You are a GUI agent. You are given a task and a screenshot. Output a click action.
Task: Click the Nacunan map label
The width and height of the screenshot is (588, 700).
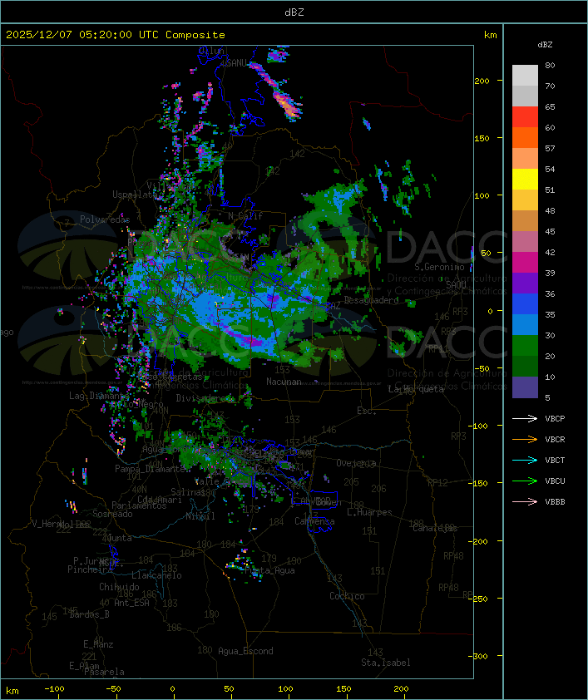[x=284, y=382]
